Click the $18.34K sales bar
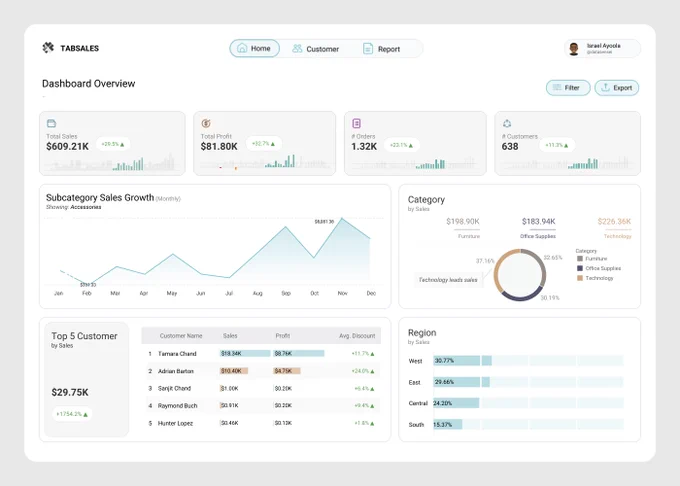This screenshot has width=680, height=486. point(245,353)
